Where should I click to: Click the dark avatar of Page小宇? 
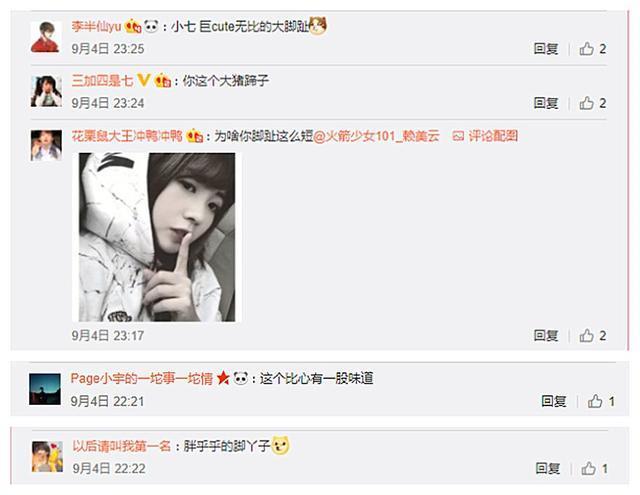(x=45, y=389)
